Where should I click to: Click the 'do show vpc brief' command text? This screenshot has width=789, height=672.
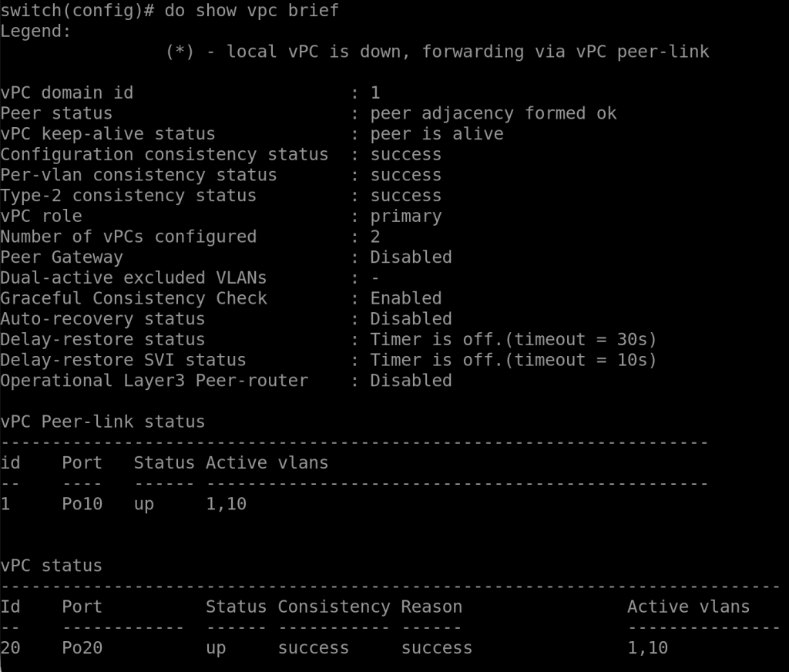(x=251, y=11)
